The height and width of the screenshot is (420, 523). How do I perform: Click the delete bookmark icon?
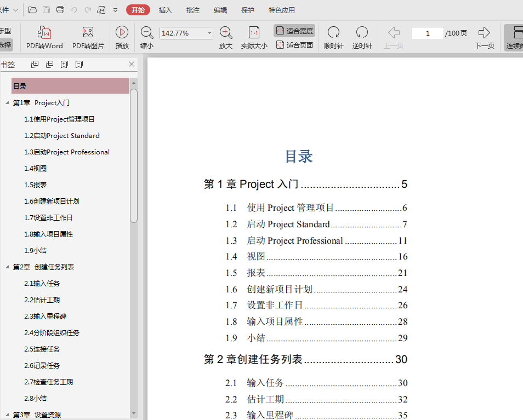tap(79, 64)
